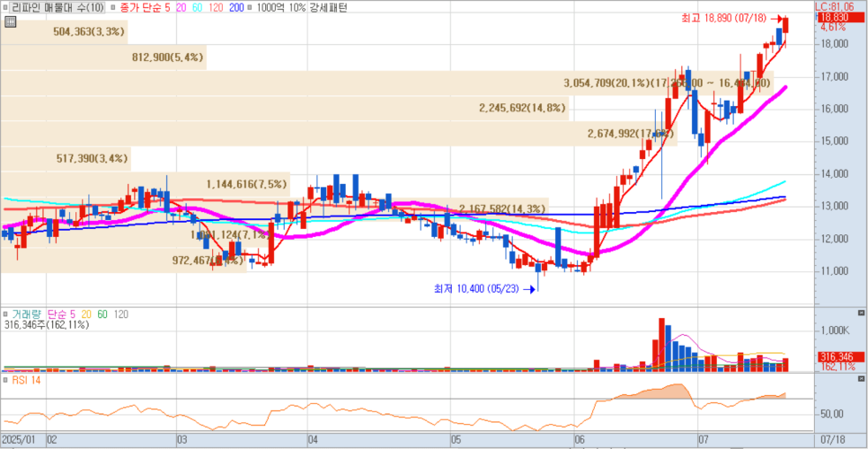This screenshot has width=868, height=449.
Task: Select the blue 200 moving average label
Action: coord(235,8)
